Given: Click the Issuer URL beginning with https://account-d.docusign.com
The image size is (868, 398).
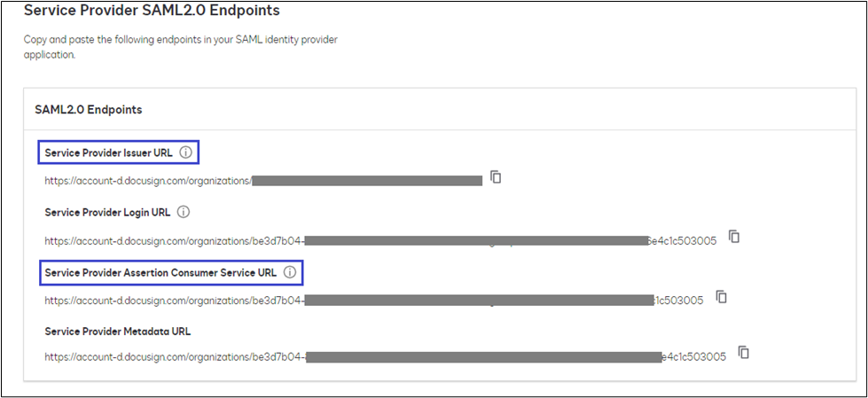Looking at the screenshot, I should (x=148, y=181).
